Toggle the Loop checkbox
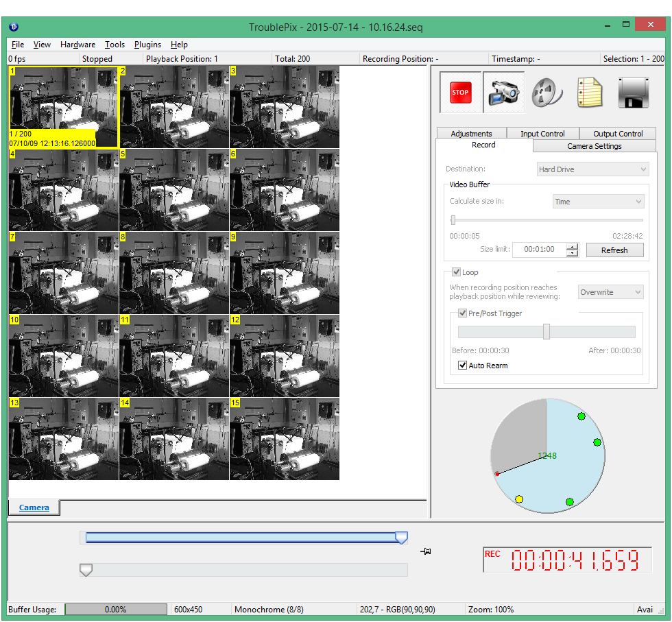The image size is (672, 622). [x=457, y=272]
